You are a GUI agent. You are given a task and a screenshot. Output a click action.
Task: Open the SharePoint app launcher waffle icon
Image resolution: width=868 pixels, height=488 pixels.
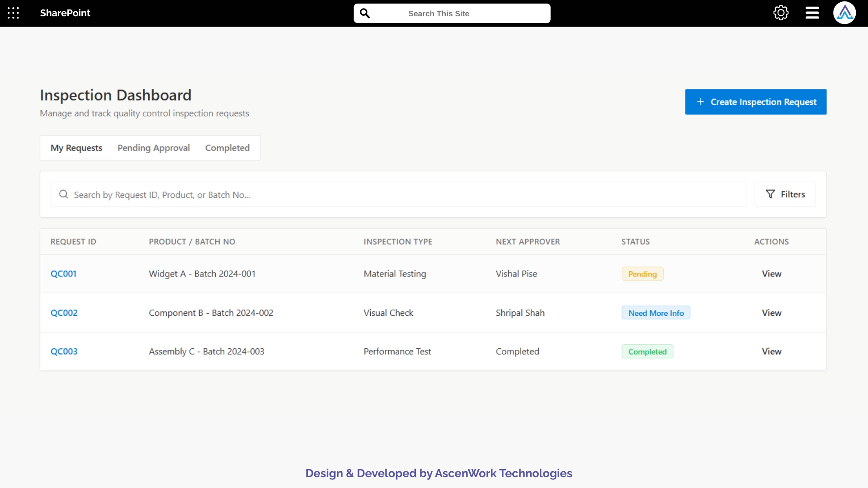pos(13,13)
